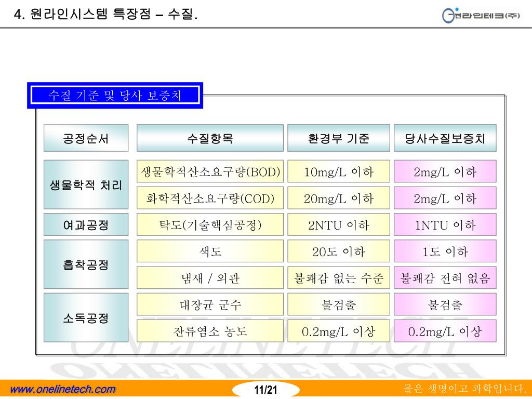532x399 pixels.
Task: Select the '화학적산소요구량(COD)' cell
Action: pyautogui.click(x=210, y=198)
